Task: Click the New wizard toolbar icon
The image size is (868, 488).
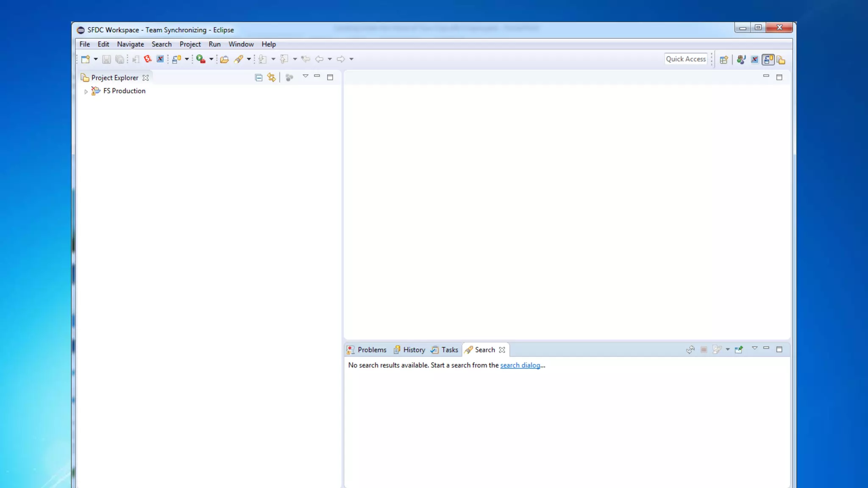Action: pos(85,59)
